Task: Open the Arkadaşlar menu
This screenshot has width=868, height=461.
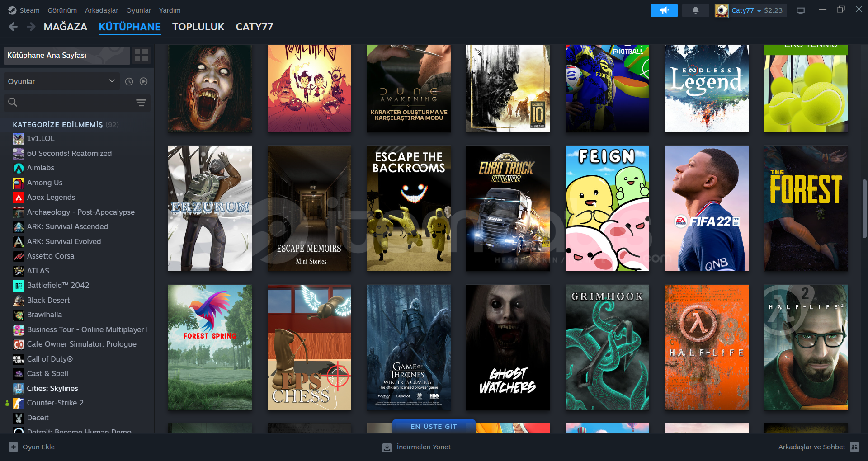Action: coord(102,10)
